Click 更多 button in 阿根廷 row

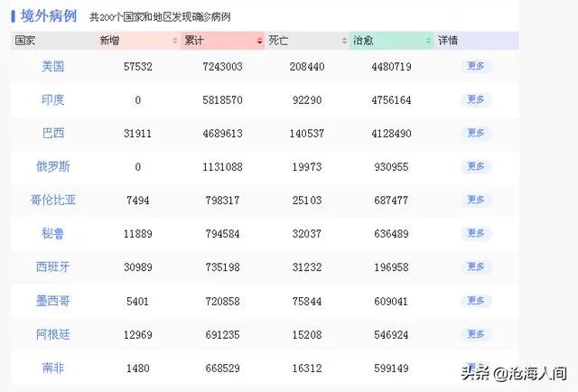coord(476,334)
